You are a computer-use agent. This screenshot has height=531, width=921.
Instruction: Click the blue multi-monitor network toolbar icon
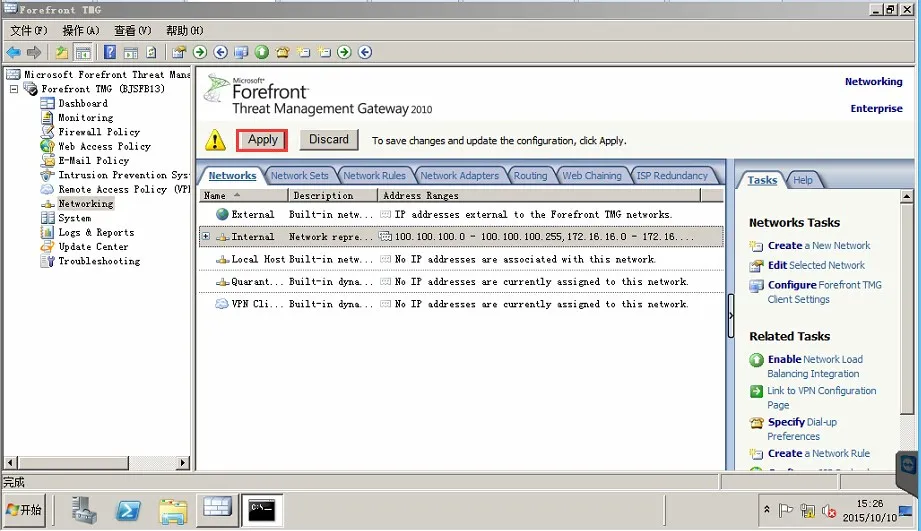click(x=241, y=52)
